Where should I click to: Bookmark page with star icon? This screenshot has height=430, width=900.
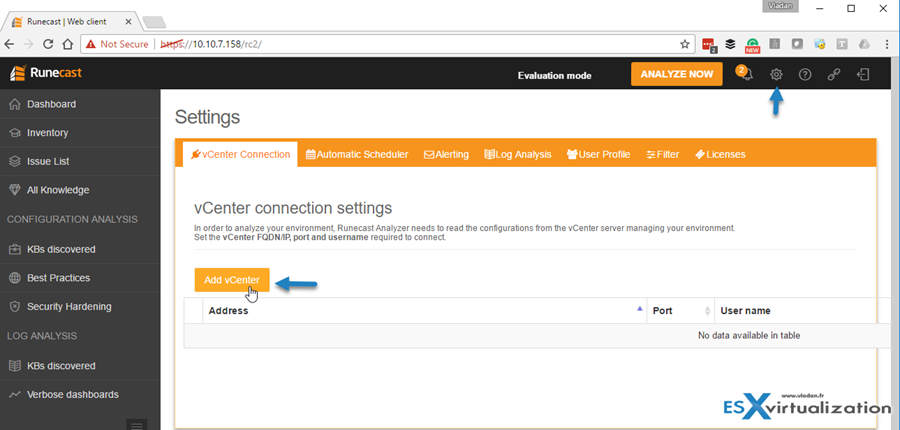(684, 44)
